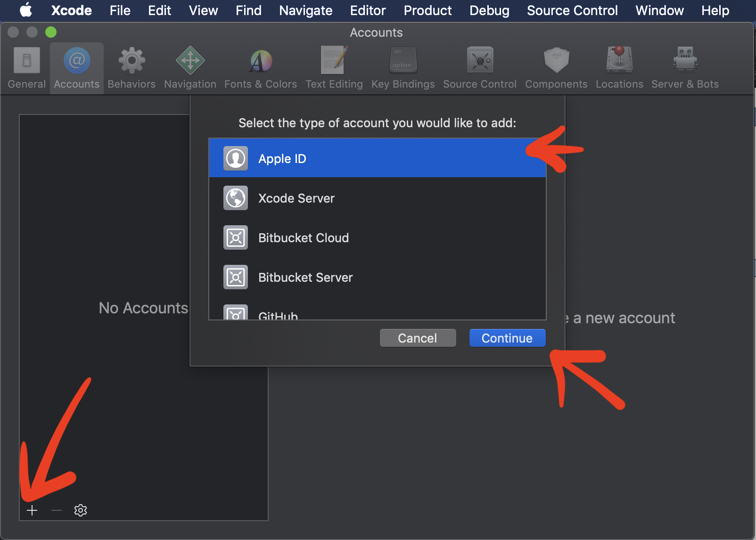The height and width of the screenshot is (540, 756).
Task: Open the Editor menu
Action: pos(368,10)
